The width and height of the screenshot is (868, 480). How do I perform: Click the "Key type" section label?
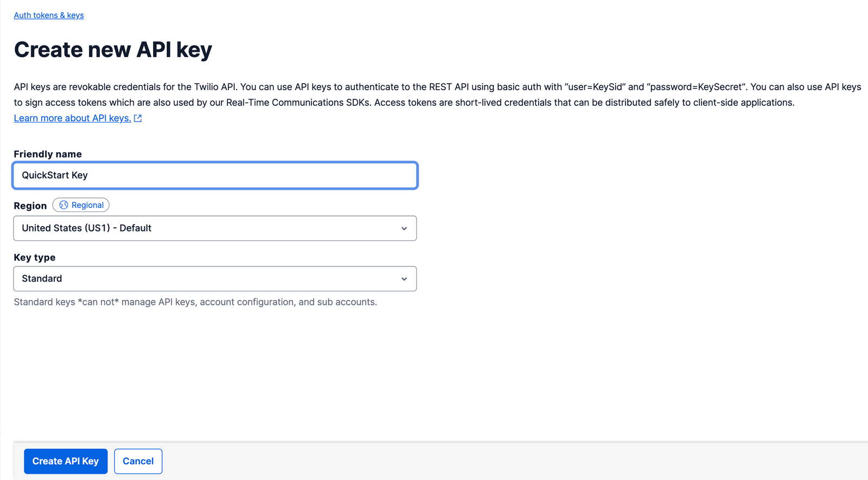click(x=34, y=257)
